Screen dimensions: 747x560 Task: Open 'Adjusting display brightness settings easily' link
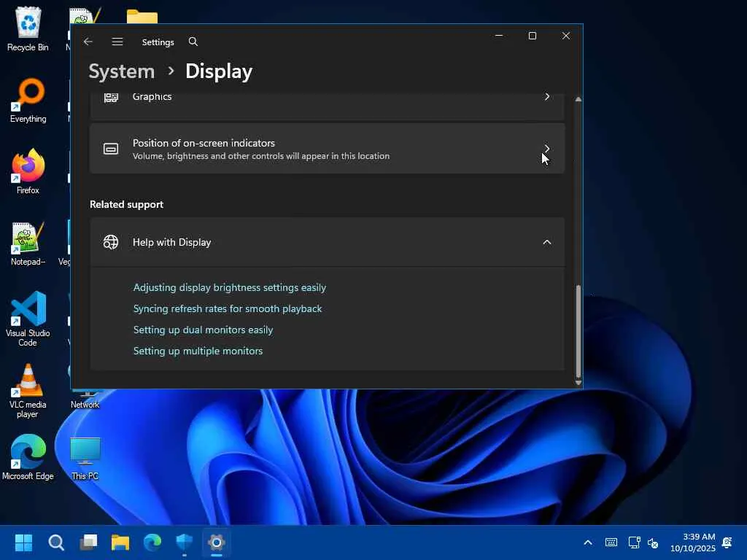230,287
